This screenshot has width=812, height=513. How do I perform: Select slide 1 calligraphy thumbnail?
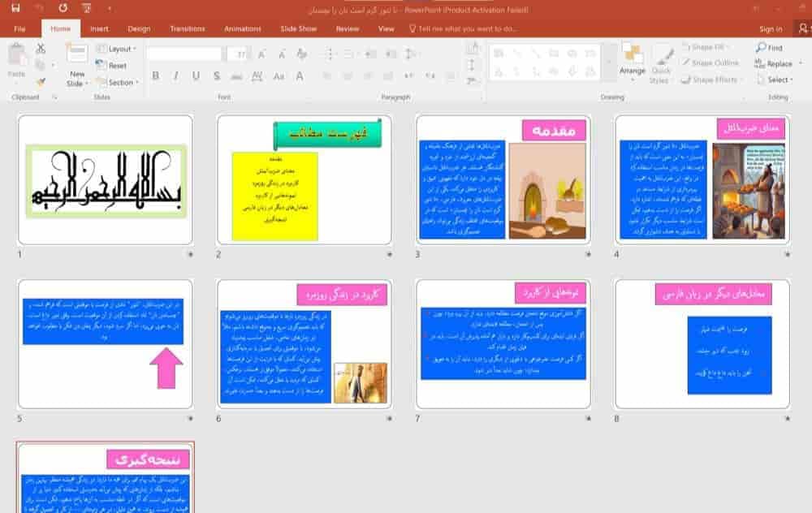pos(106,180)
